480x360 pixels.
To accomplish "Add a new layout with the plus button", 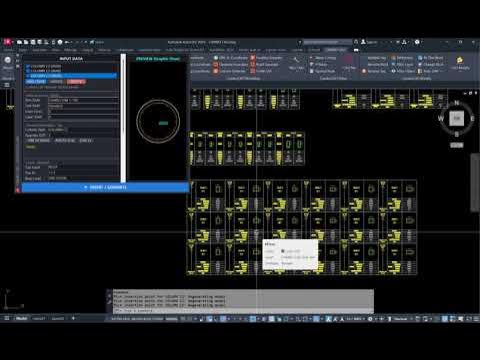I will coord(73,318).
